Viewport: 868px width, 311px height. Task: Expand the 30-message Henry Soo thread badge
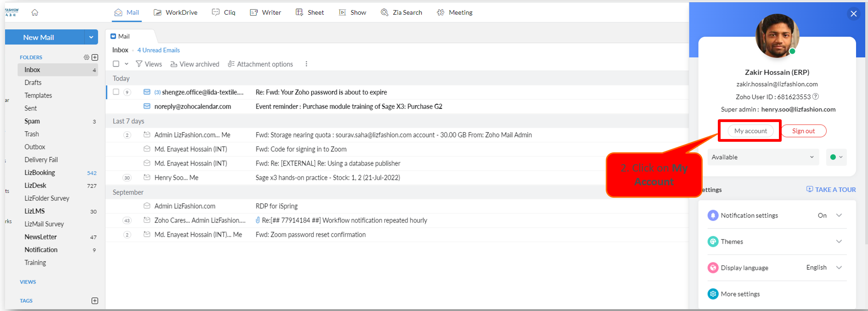click(127, 178)
